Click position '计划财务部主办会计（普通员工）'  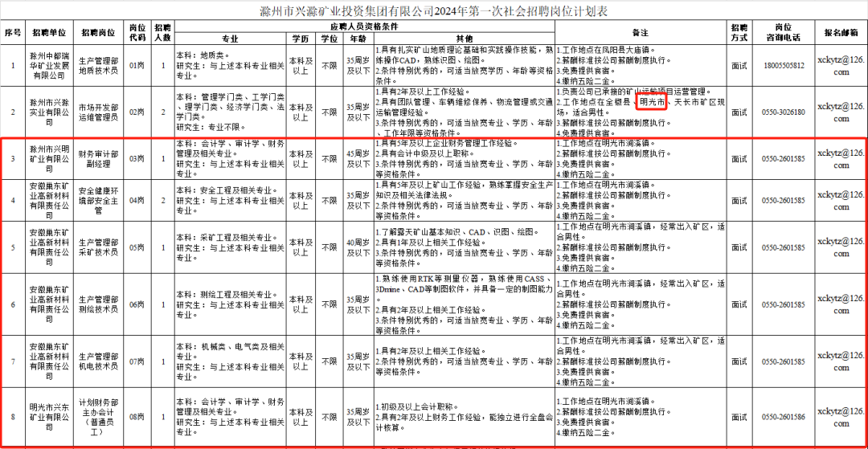point(99,418)
